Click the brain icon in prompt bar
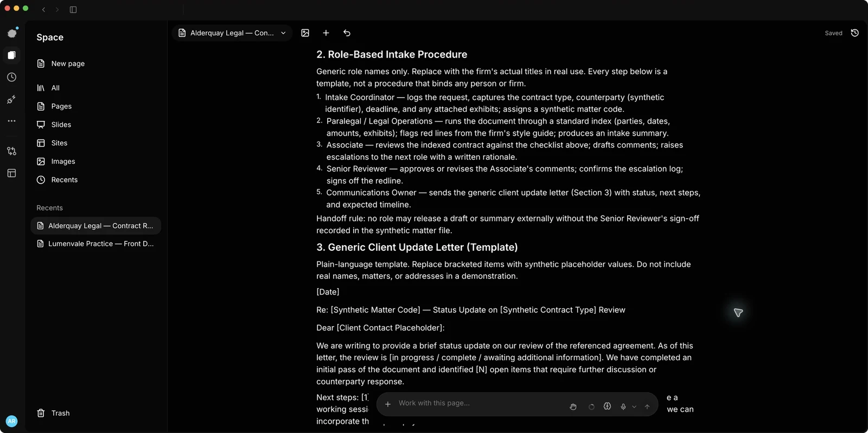The height and width of the screenshot is (433, 868). point(608,406)
